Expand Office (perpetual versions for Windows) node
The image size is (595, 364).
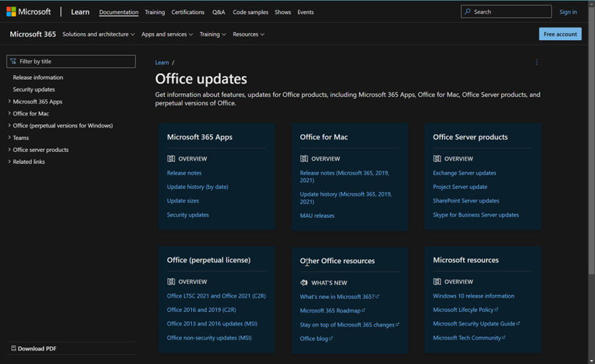[x=9, y=126]
